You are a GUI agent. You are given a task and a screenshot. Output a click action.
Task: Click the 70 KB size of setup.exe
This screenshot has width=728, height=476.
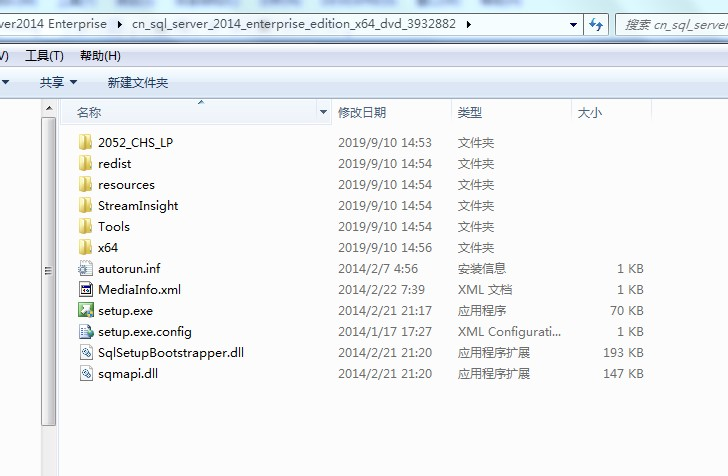point(627,310)
